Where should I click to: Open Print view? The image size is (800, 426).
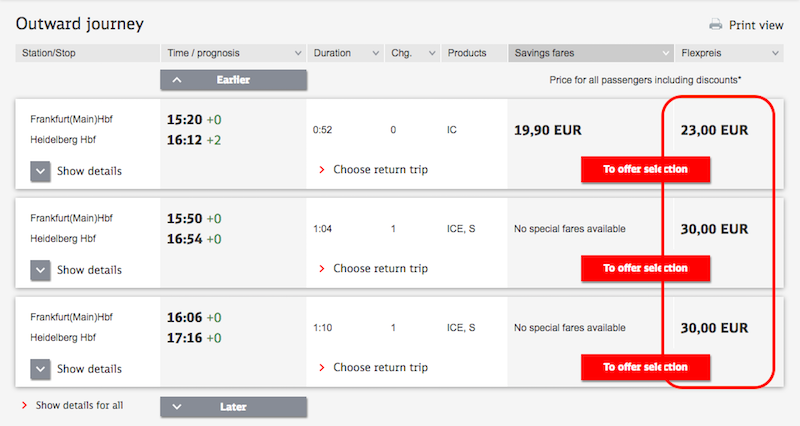(756, 25)
